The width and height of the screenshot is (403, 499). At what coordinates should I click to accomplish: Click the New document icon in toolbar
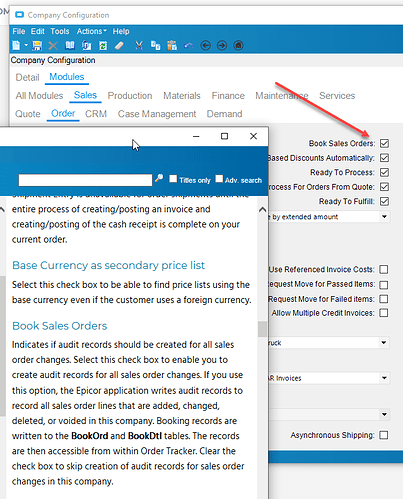[16, 45]
